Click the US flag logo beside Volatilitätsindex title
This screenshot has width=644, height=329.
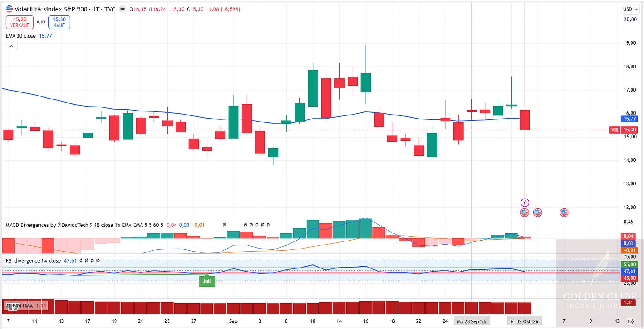coord(9,9)
